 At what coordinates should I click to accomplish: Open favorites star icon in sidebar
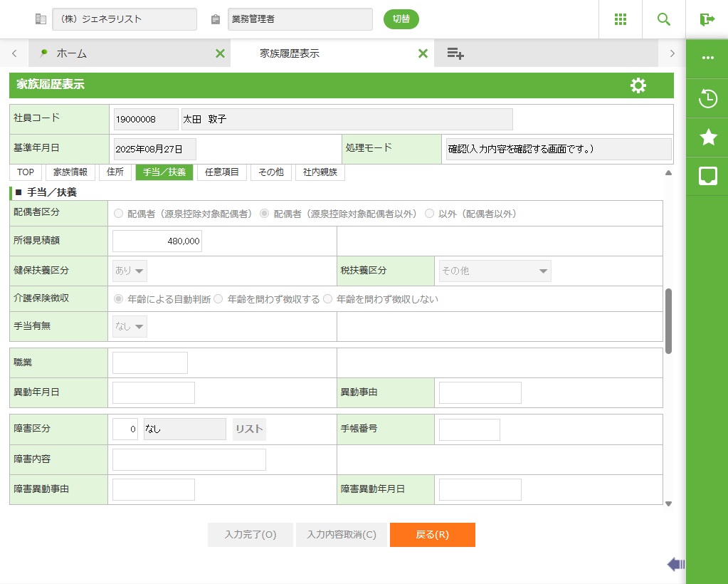(x=707, y=137)
